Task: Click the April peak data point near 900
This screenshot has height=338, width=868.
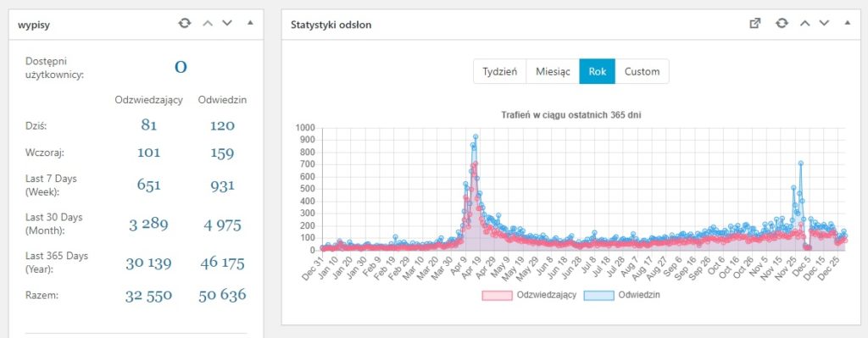Action: 476,136
